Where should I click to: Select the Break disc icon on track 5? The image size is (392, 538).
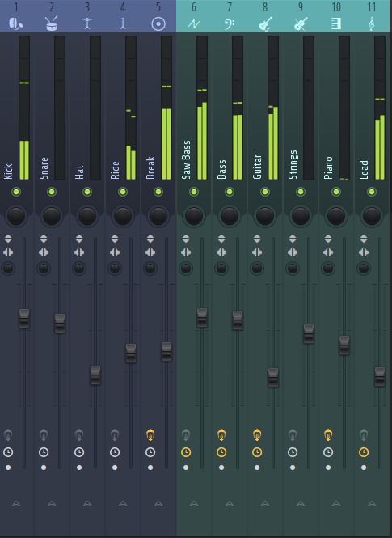(158, 24)
